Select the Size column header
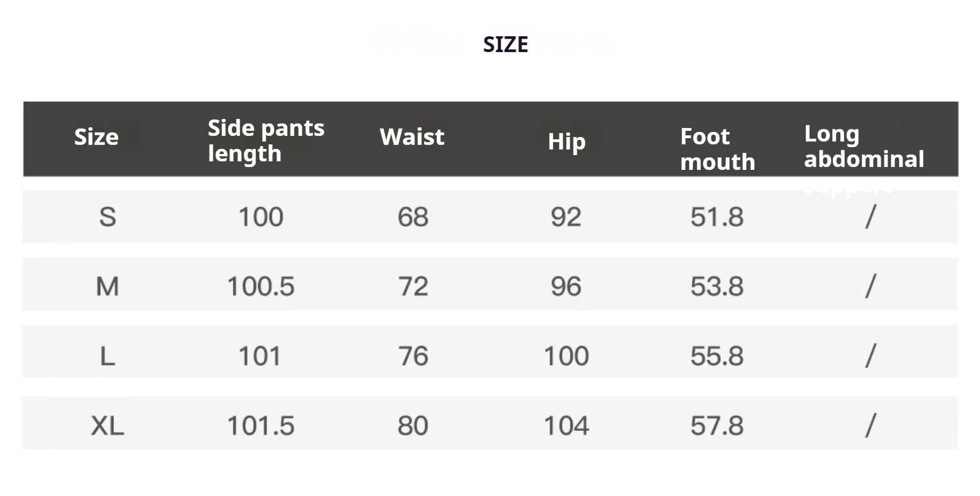980x496 pixels. coord(96,136)
